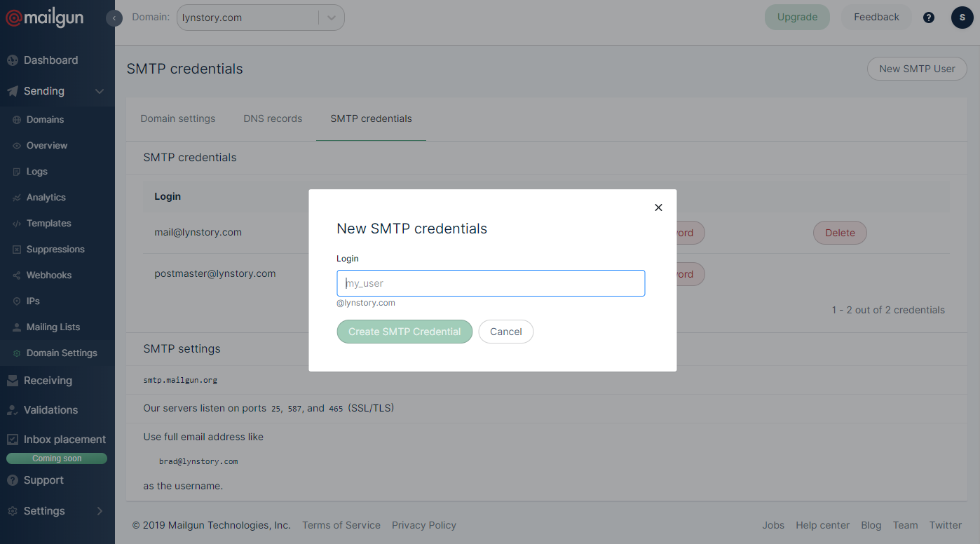
Task: Click the Inbox placement icon
Action: pos(13,440)
